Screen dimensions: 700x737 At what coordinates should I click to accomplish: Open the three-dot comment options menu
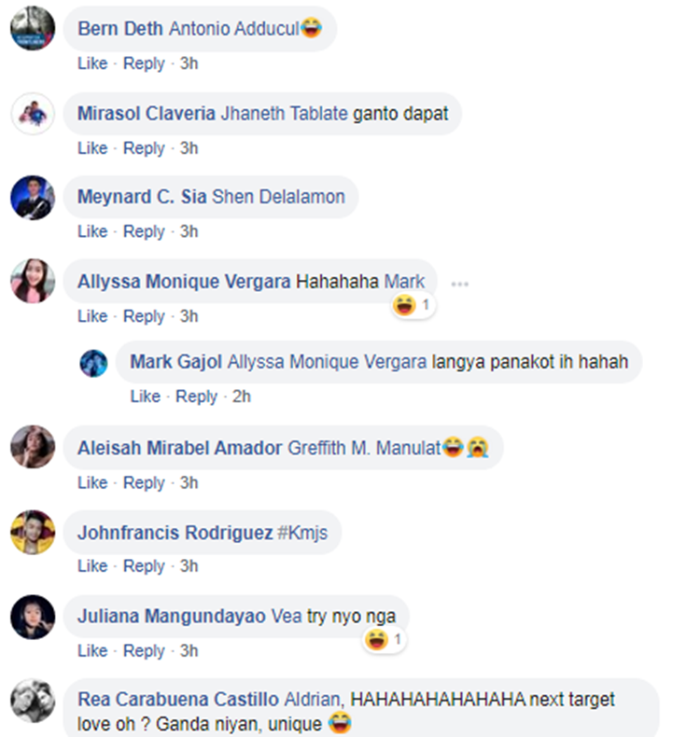(459, 284)
